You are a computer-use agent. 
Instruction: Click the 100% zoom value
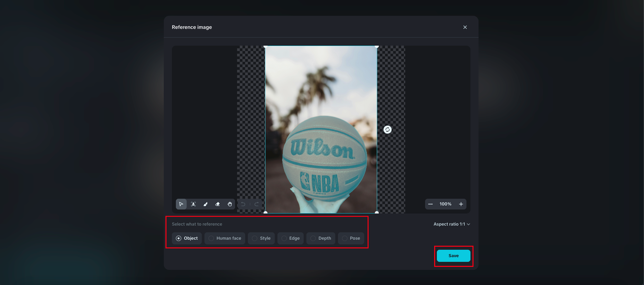click(x=445, y=204)
